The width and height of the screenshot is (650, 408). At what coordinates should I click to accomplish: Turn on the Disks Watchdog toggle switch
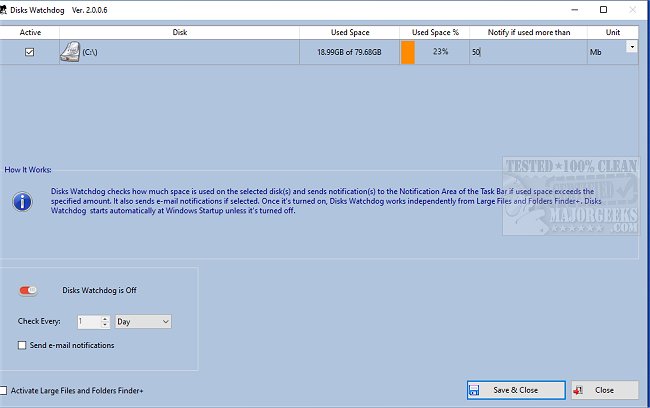point(28,290)
